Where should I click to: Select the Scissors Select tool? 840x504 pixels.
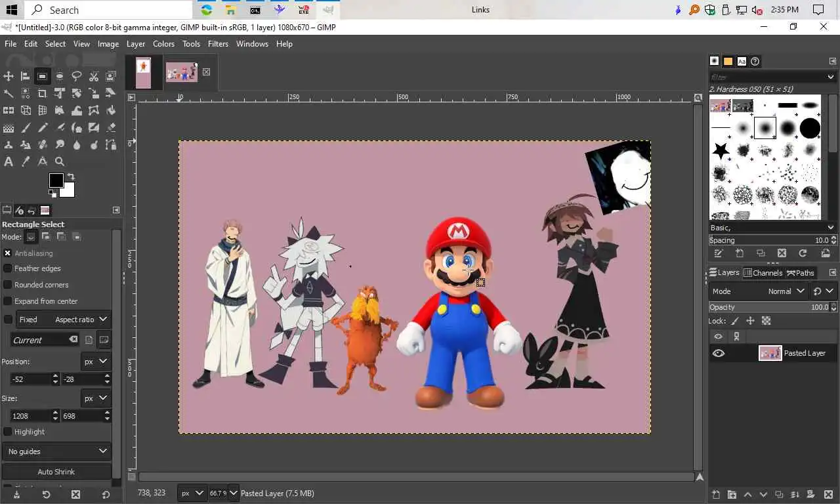pos(94,76)
